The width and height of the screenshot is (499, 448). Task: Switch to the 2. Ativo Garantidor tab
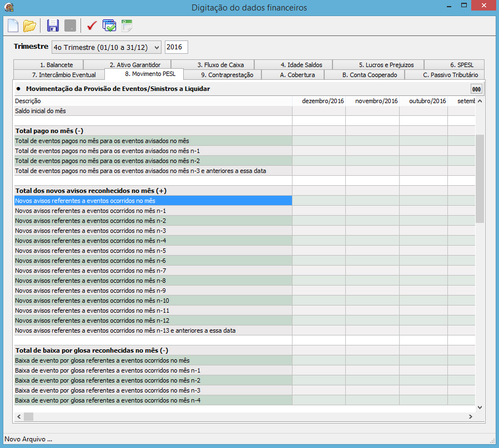(127, 64)
